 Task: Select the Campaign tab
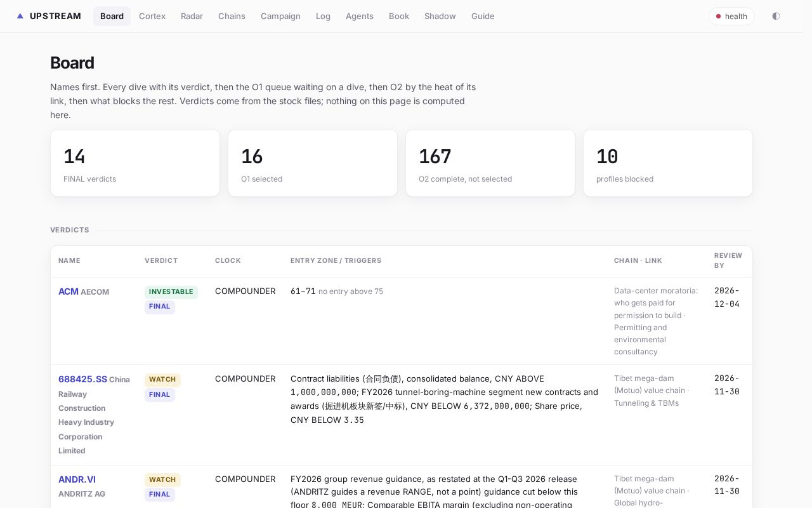280,16
